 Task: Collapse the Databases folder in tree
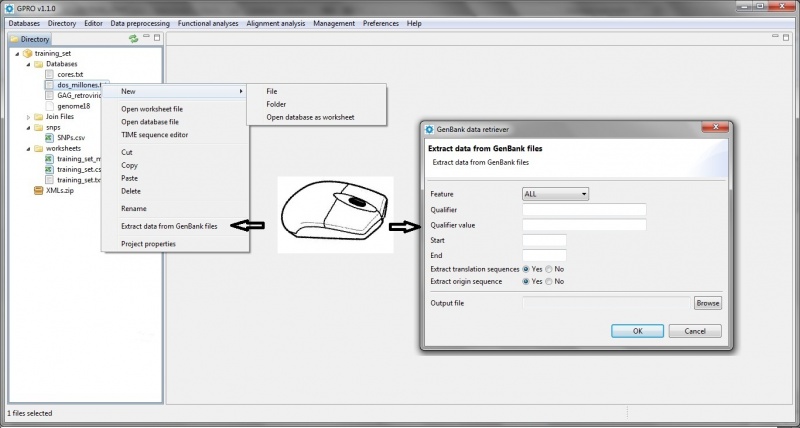pyautogui.click(x=28, y=63)
